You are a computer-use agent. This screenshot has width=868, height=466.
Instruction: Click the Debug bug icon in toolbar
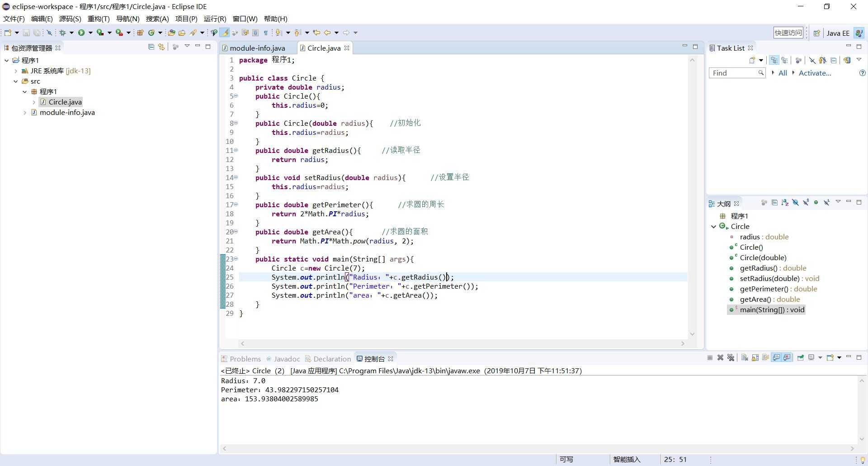tap(62, 33)
